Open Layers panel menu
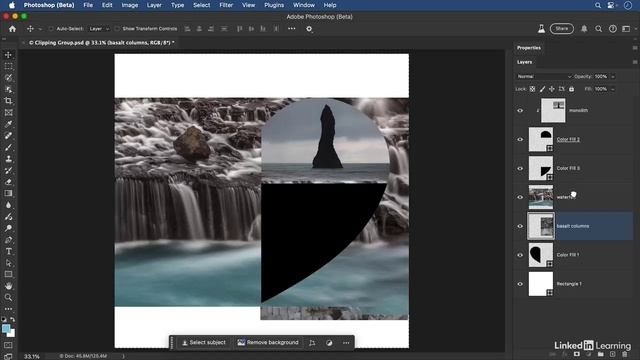Image resolution: width=640 pixels, height=360 pixels. (635, 62)
